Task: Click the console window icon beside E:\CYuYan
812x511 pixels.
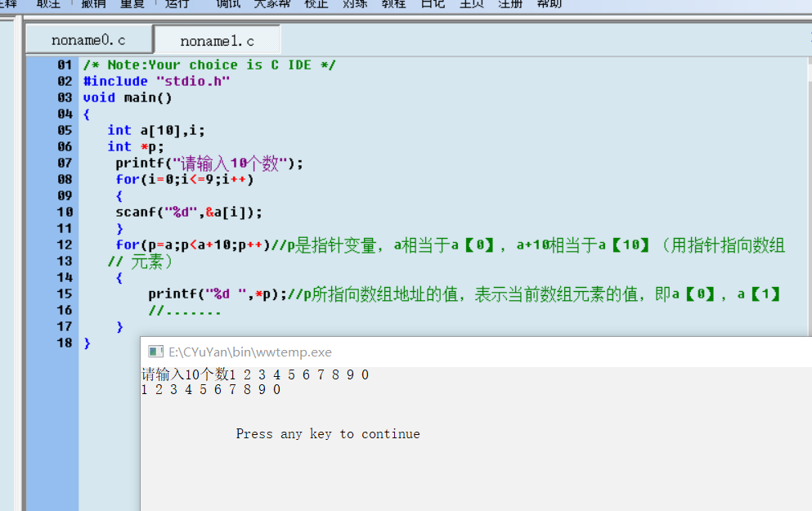Action: (x=155, y=352)
